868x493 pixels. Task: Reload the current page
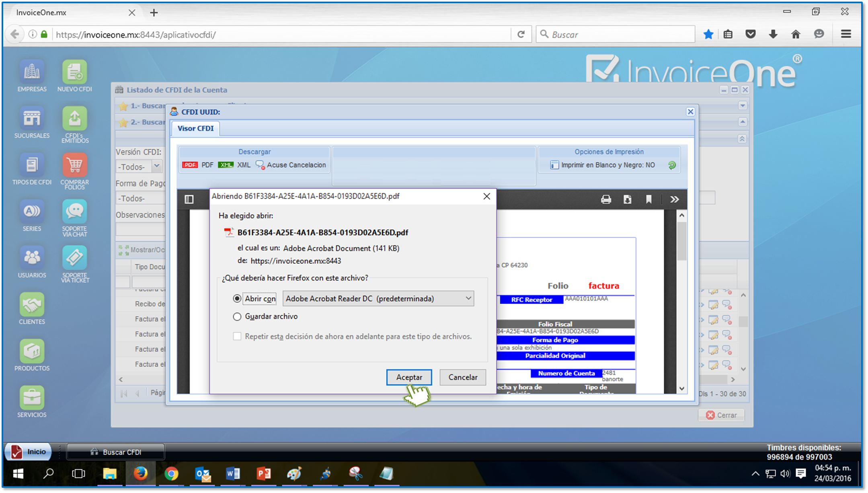tap(521, 34)
